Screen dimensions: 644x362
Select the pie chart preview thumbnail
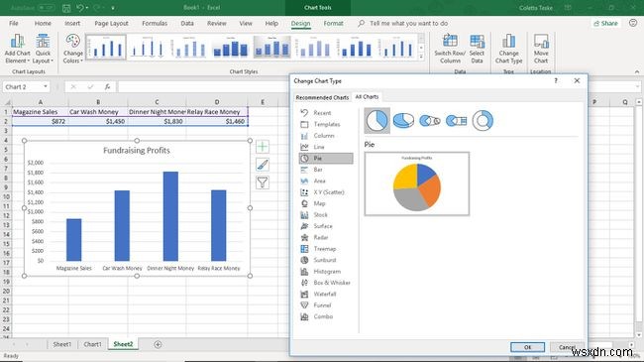point(417,183)
